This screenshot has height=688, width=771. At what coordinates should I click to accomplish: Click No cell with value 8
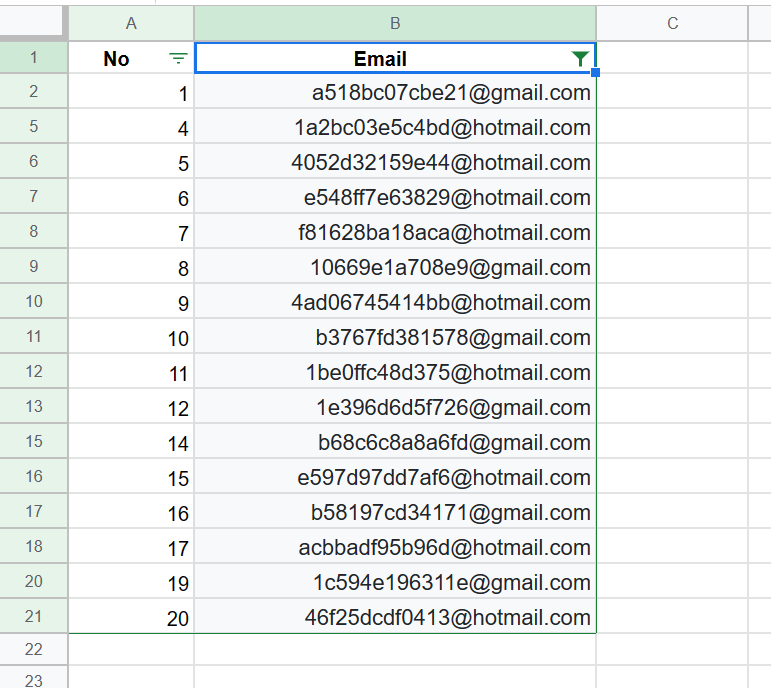tap(131, 266)
